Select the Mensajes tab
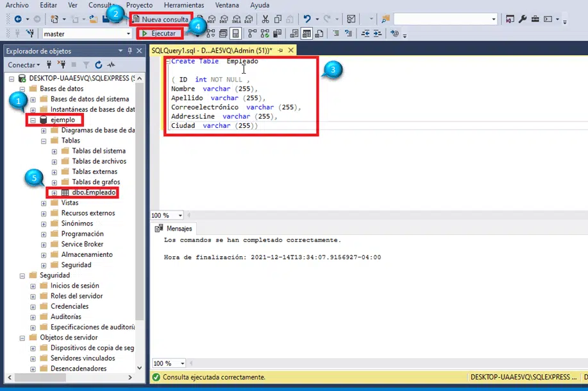 174,229
